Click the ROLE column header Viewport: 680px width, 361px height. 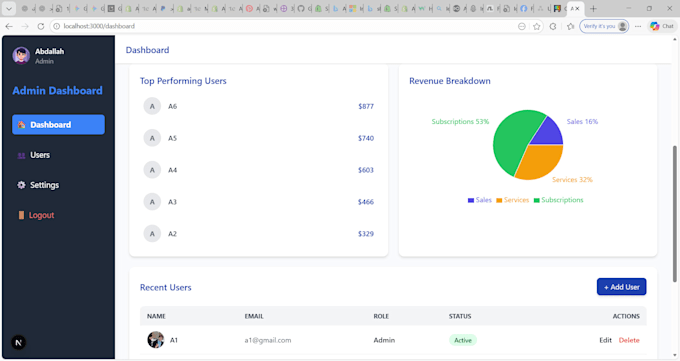click(x=381, y=316)
